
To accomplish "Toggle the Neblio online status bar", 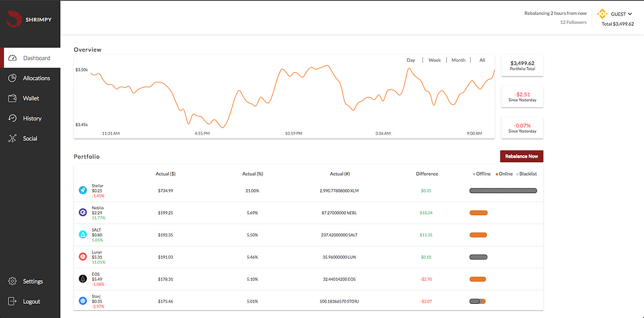I will point(478,213).
